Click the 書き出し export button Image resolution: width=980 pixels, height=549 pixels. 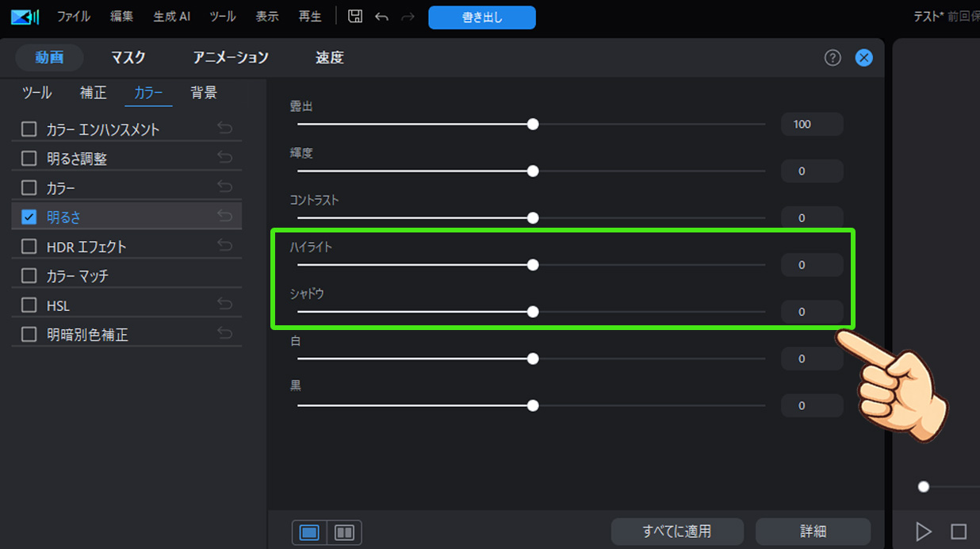(x=481, y=17)
